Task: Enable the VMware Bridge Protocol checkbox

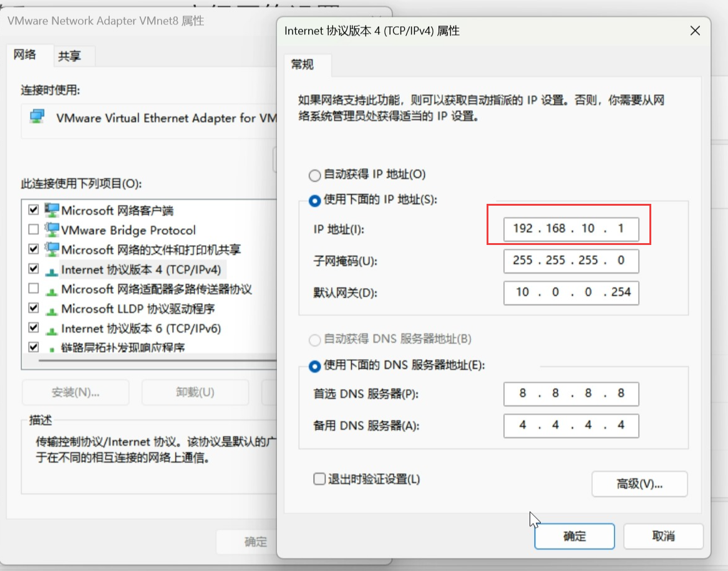Action: (34, 229)
